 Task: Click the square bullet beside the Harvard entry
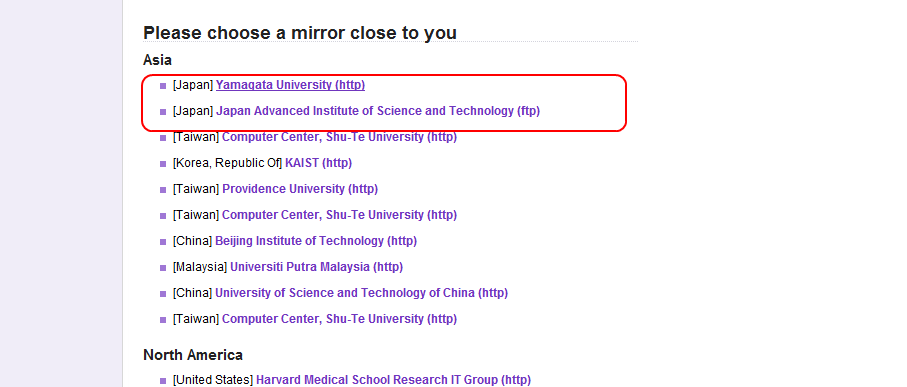pyautogui.click(x=163, y=381)
